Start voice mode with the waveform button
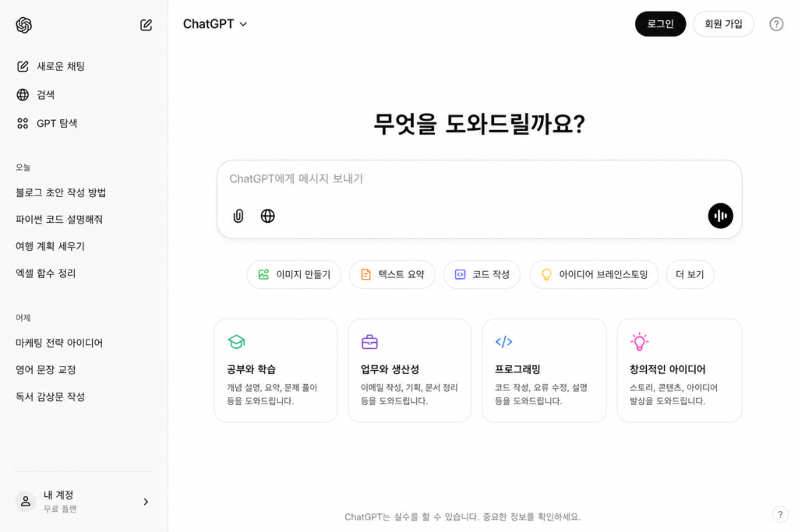 tap(720, 216)
